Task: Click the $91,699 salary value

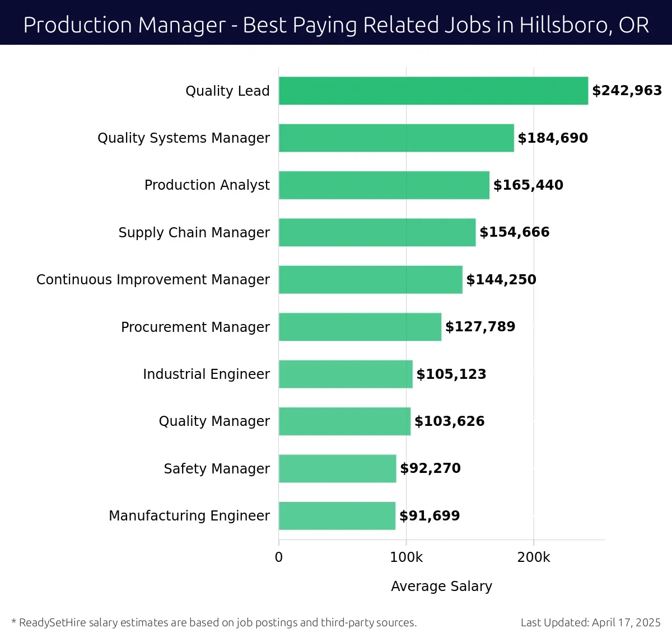Action: pos(430,516)
